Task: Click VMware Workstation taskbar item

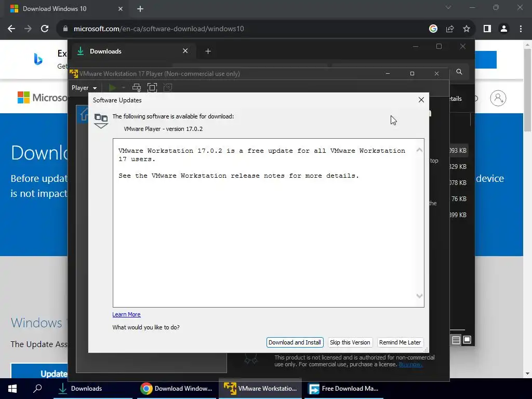Action: click(x=260, y=389)
